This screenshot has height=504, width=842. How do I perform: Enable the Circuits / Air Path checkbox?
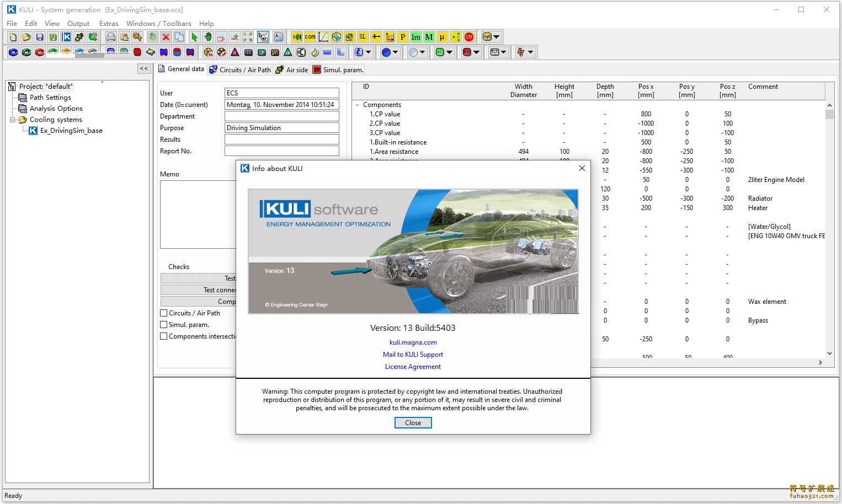164,313
